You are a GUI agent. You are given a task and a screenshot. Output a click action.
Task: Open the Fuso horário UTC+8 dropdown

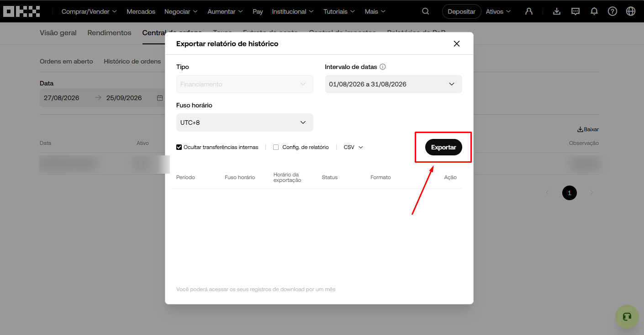pos(245,122)
